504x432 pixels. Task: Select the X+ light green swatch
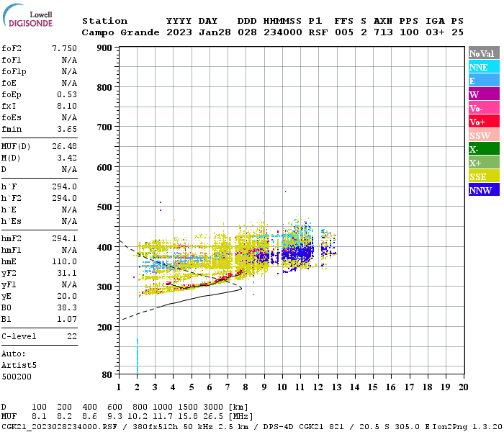[484, 162]
